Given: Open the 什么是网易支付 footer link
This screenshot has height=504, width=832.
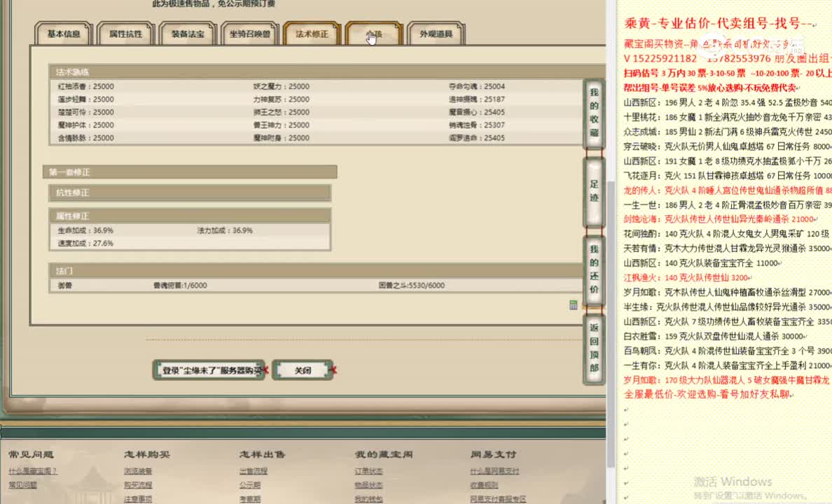Looking at the screenshot, I should click(494, 471).
